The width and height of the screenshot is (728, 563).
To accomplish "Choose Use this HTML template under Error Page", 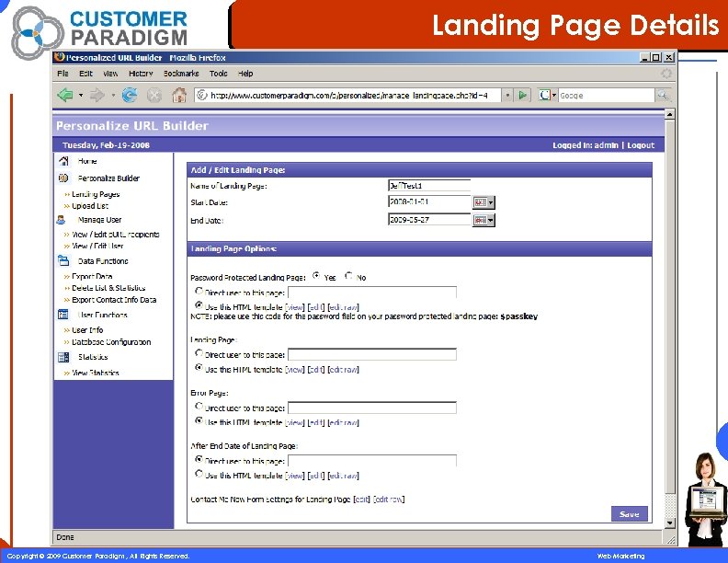I will coord(199,420).
